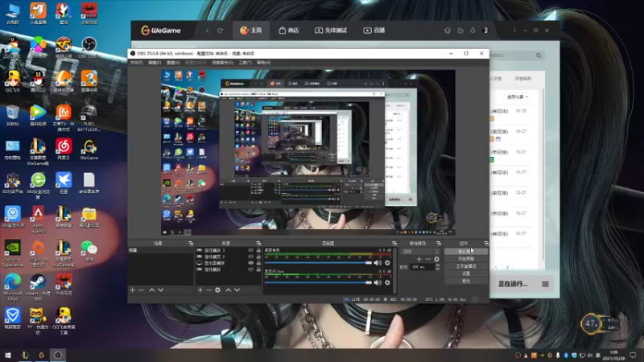This screenshot has height=362, width=644.
Task: Pop out the 混音器 mixer dock panel
Action: (x=394, y=244)
